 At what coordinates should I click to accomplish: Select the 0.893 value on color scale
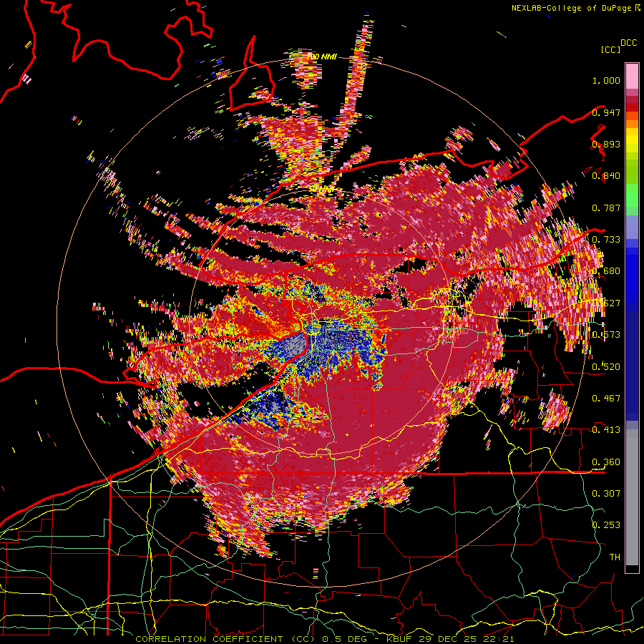click(606, 144)
